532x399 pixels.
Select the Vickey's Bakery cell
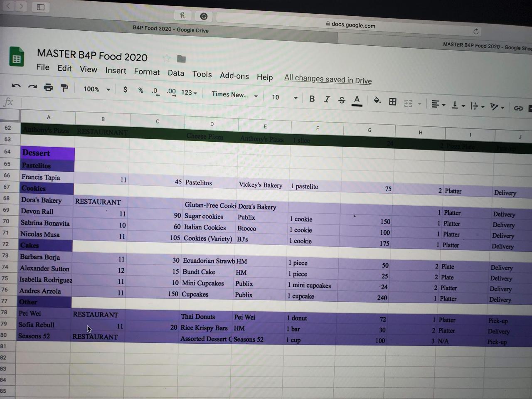264,185
